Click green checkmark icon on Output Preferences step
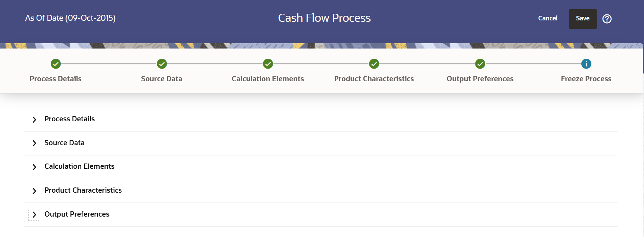 tap(480, 64)
